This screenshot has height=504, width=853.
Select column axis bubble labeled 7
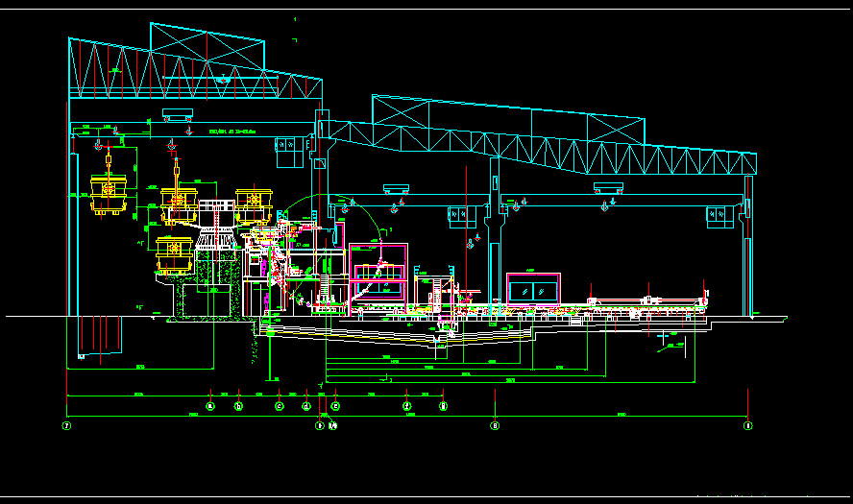pyautogui.click(x=66, y=425)
